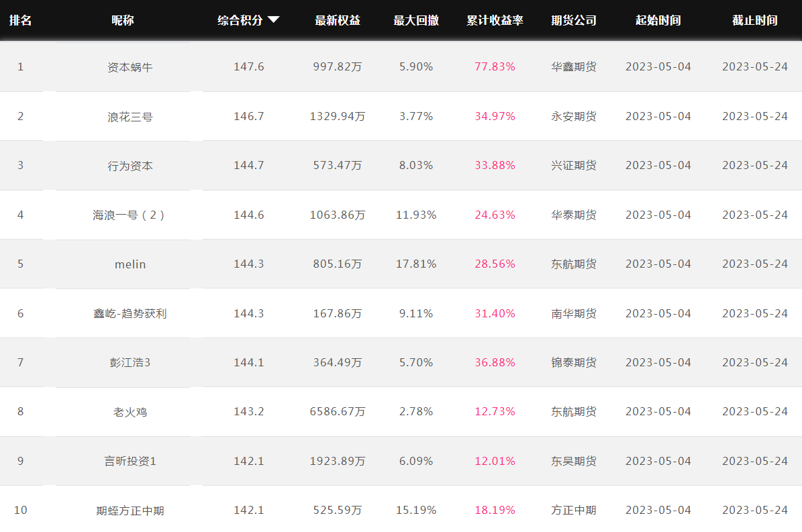Screen dimensions: 802x532
Task: Open nickname 期蛭方正中期
Action: pos(130,511)
